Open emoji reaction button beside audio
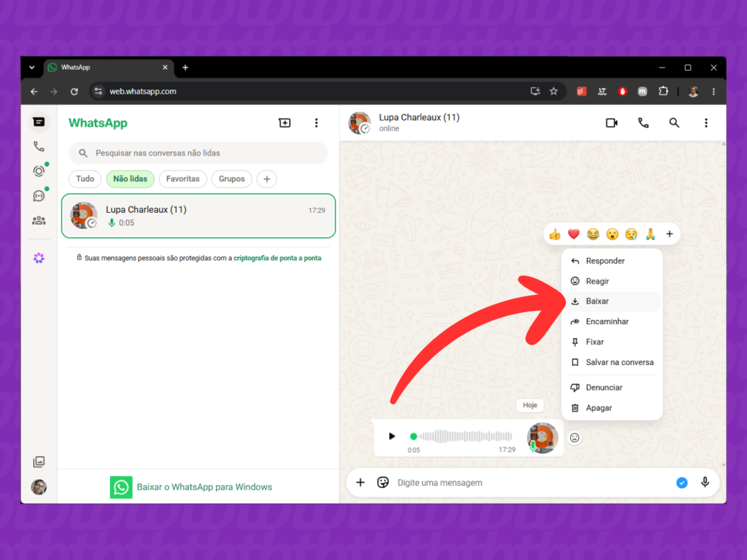The image size is (747, 560). 574,437
